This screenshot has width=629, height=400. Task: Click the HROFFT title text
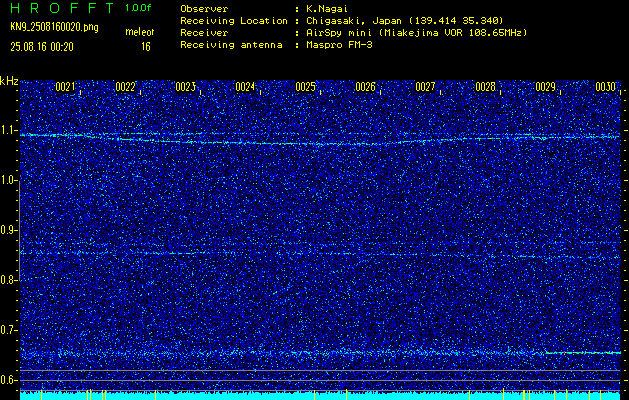(x=62, y=8)
